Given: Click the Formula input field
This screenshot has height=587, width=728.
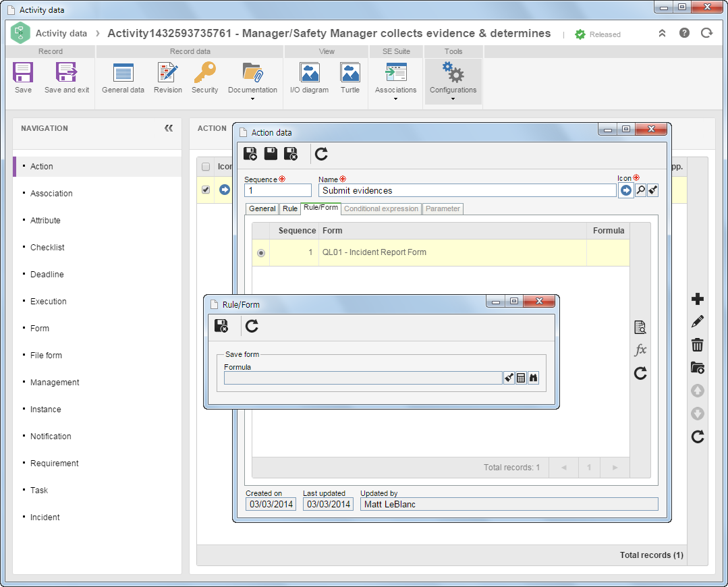Looking at the screenshot, I should point(363,378).
